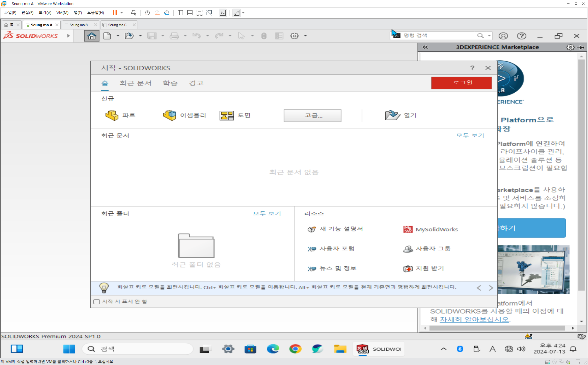Show the previous tip arrow
Screen dimensions: 588x365
click(x=479, y=288)
